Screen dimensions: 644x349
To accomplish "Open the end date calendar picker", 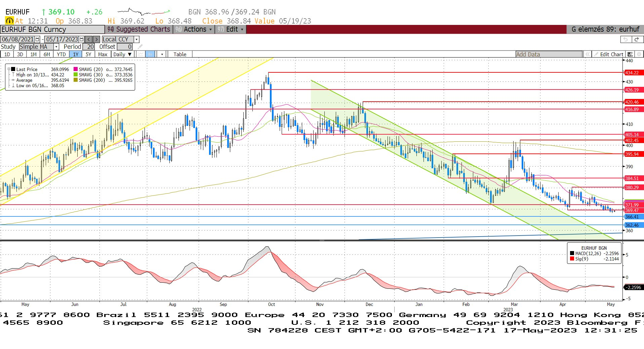I will [x=82, y=39].
